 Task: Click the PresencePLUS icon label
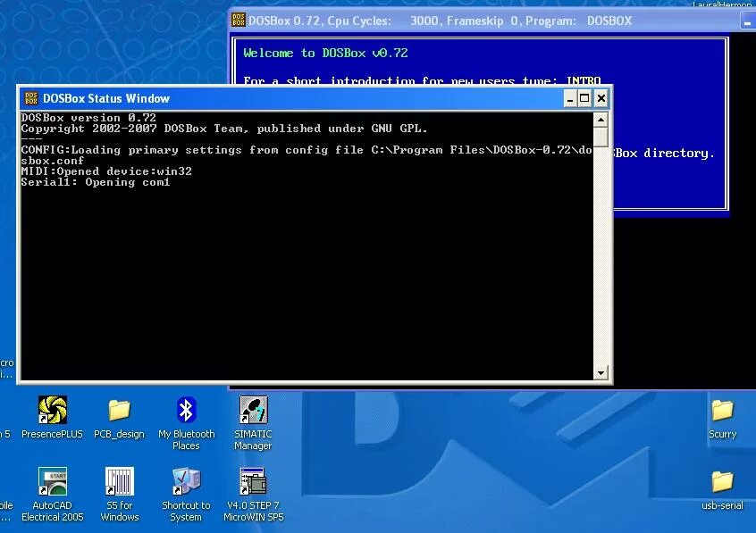[x=53, y=434]
